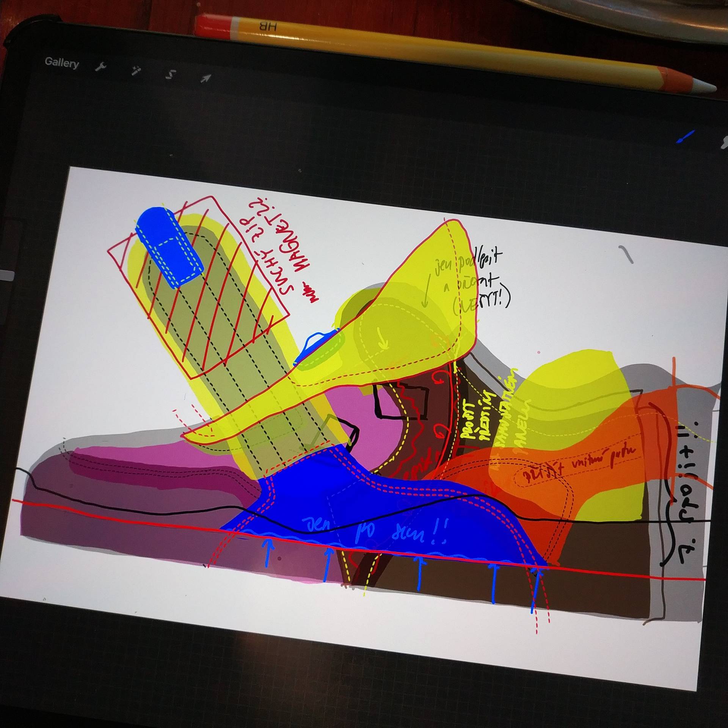Viewport: 728px width, 728px height.
Task: Open the Gallery in Procreate
Action: pos(62,63)
